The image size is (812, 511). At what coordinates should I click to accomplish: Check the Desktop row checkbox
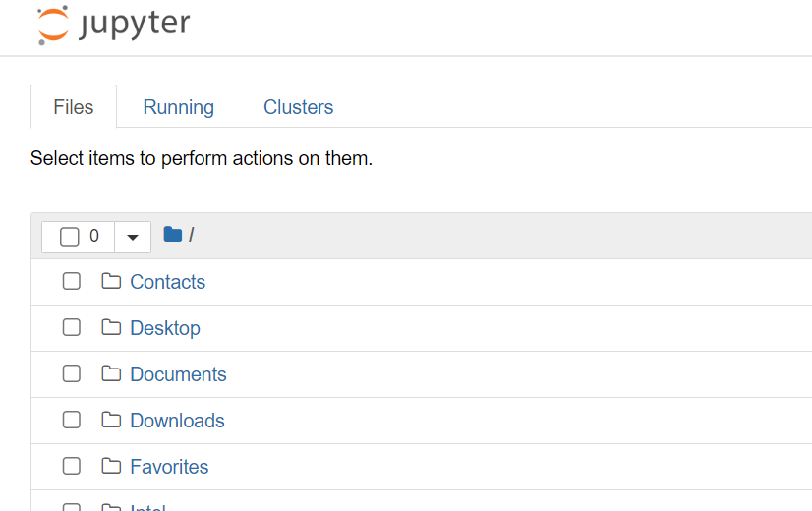click(72, 327)
